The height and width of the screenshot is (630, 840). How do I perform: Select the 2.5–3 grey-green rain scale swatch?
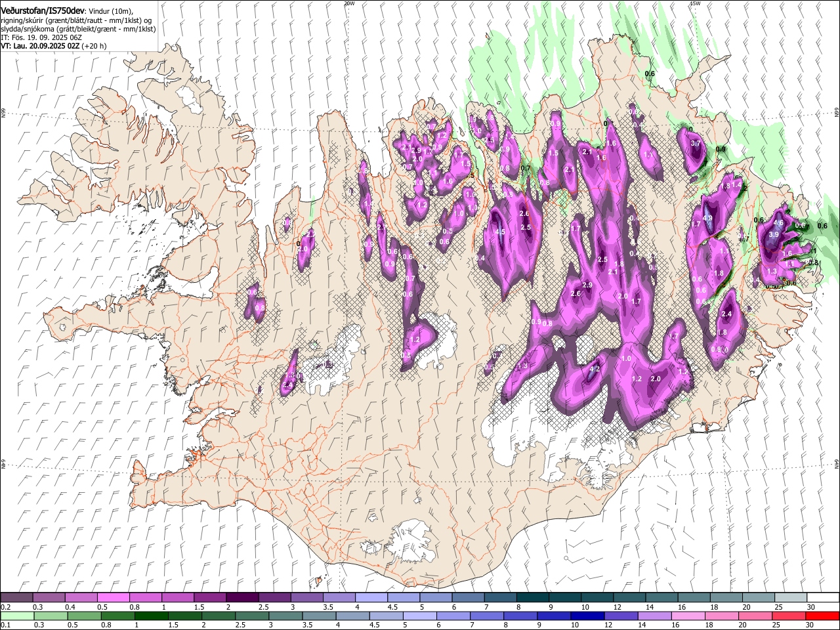click(x=253, y=616)
